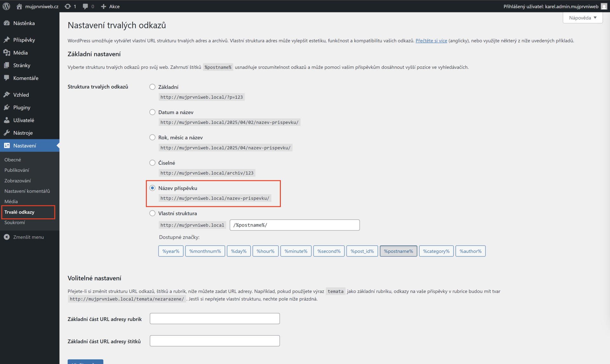The width and height of the screenshot is (610, 364).
Task: Click the %category% tag button
Action: (x=436, y=251)
